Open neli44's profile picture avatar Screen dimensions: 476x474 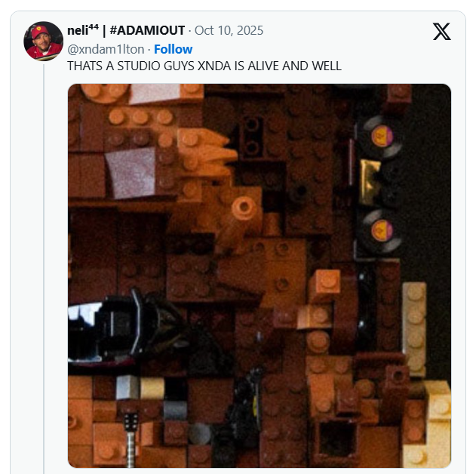pos(44,41)
